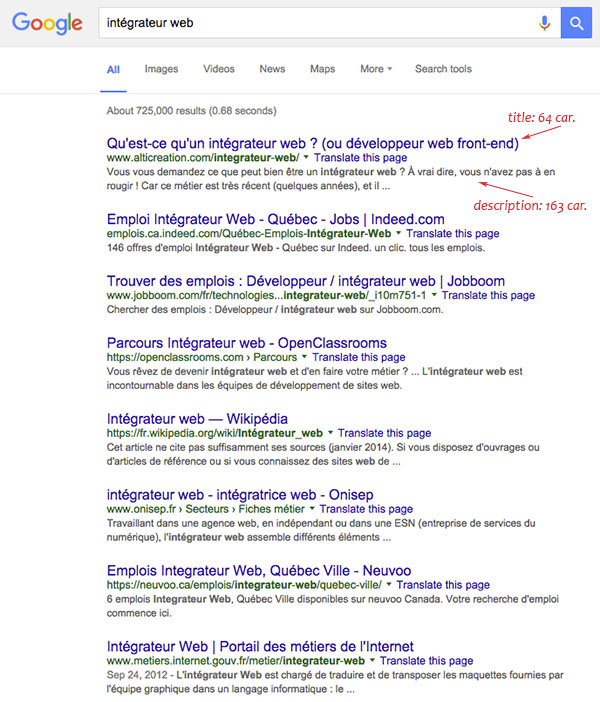The image size is (600, 702).
Task: Open the OpenClassrooms Parcours Intégrateur web result
Action: pyautogui.click(x=246, y=343)
